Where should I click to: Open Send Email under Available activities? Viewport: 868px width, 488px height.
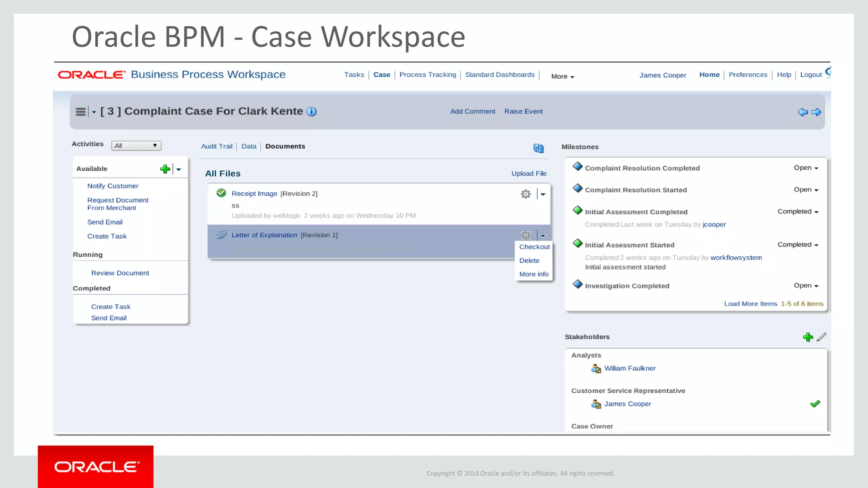click(105, 222)
